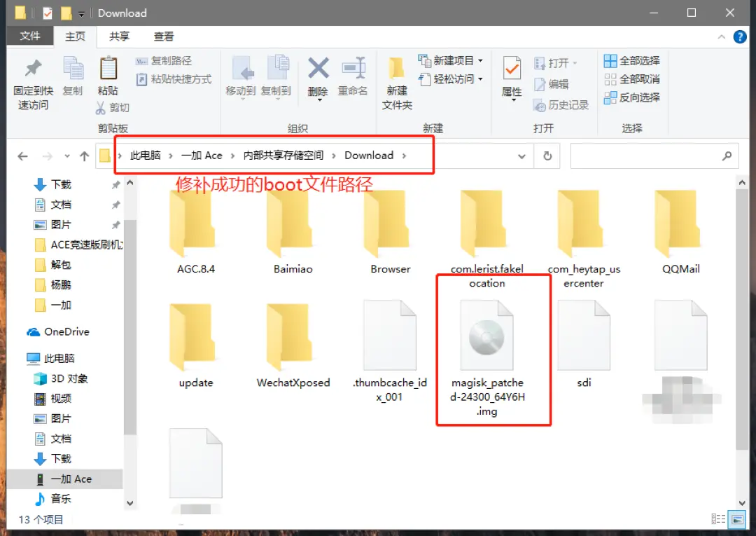Click the refresh icon beside address bar
Screen dimensions: 756x536
547,156
